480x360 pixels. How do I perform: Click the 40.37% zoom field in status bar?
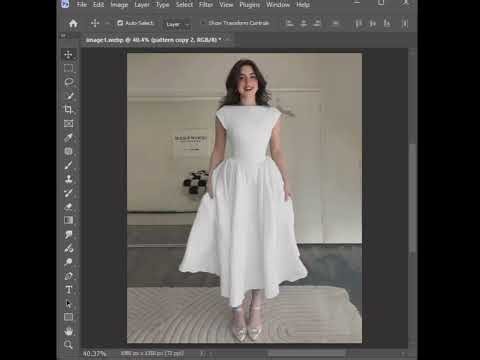[x=94, y=353]
